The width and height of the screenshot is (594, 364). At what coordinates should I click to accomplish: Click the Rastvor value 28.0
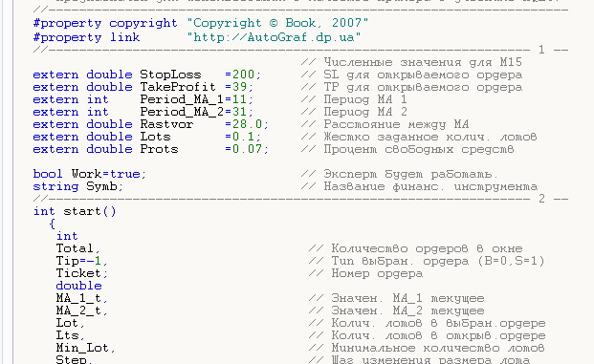(x=247, y=124)
